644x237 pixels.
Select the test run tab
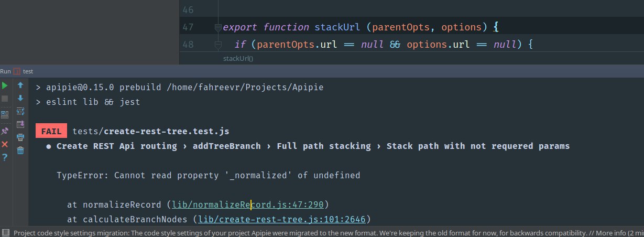(24, 71)
